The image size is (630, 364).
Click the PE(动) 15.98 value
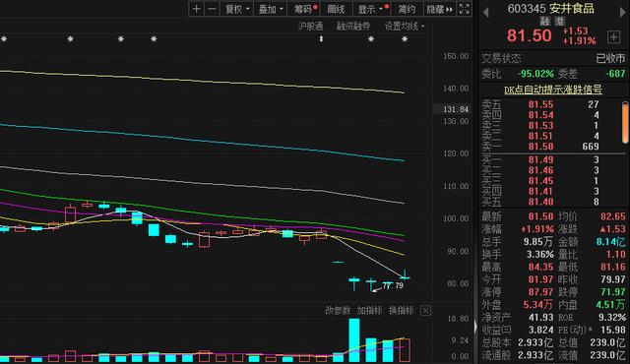(x=612, y=330)
